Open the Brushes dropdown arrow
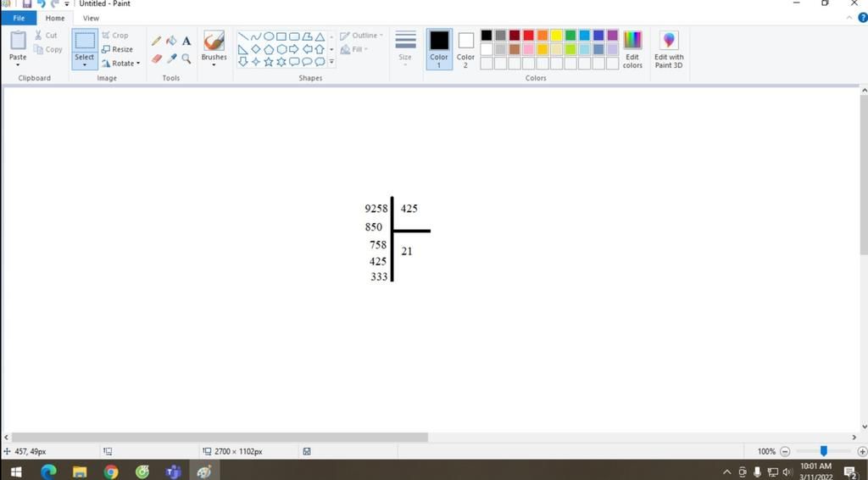The image size is (868, 480). 214,64
